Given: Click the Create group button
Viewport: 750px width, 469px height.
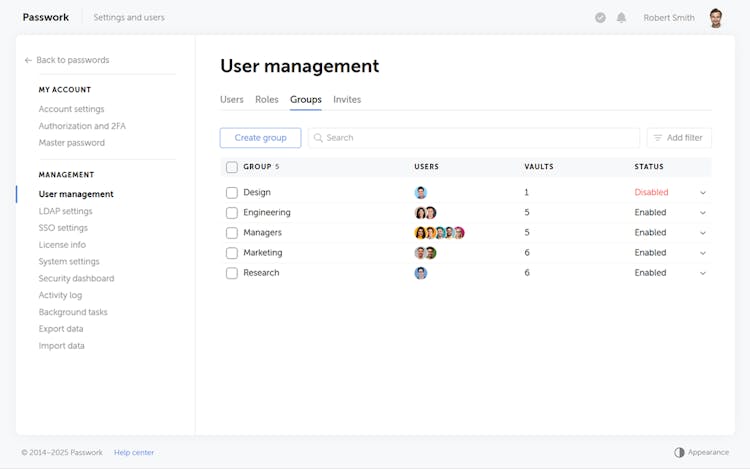Looking at the screenshot, I should pyautogui.click(x=260, y=138).
